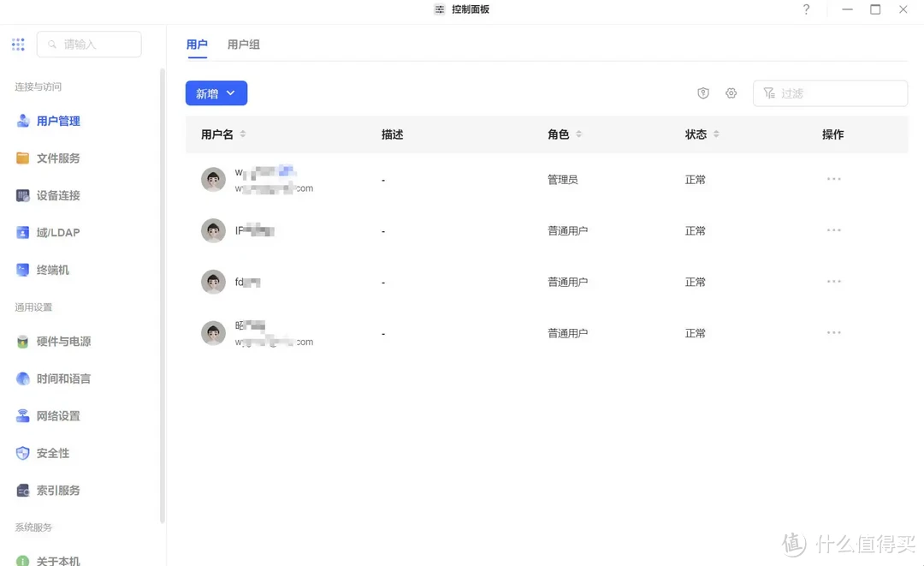Select 硬件与电源 settings

click(59, 341)
